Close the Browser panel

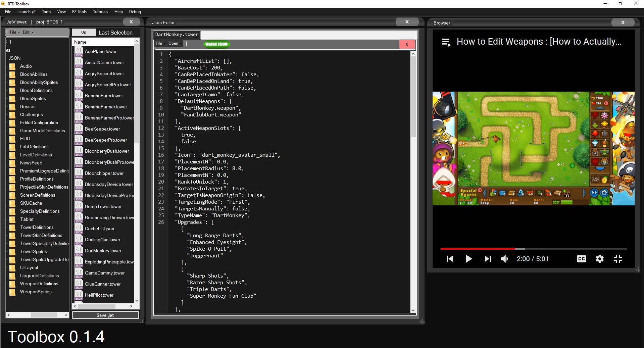coord(623,22)
